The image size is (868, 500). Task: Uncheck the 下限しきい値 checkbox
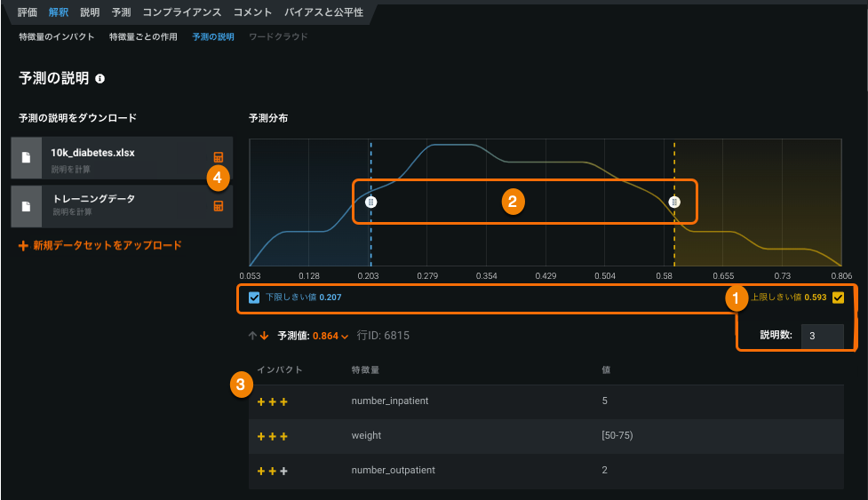(x=255, y=298)
